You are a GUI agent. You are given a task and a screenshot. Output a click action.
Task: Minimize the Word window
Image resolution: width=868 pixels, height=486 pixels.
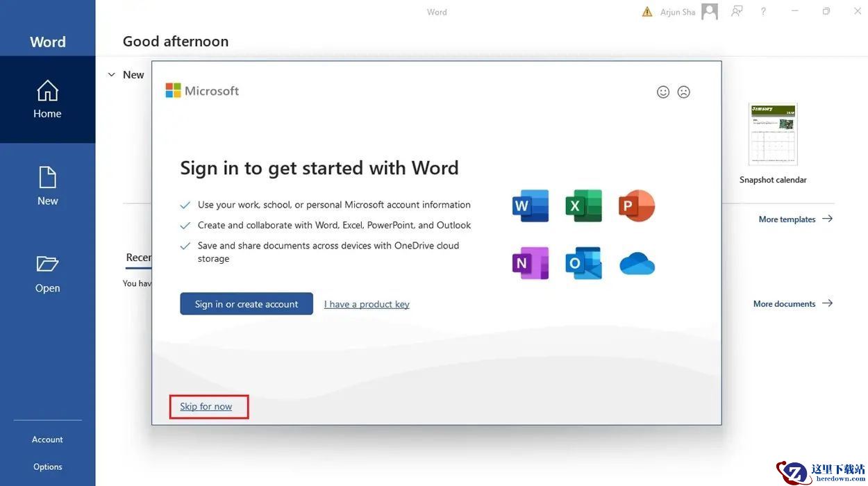tap(795, 11)
